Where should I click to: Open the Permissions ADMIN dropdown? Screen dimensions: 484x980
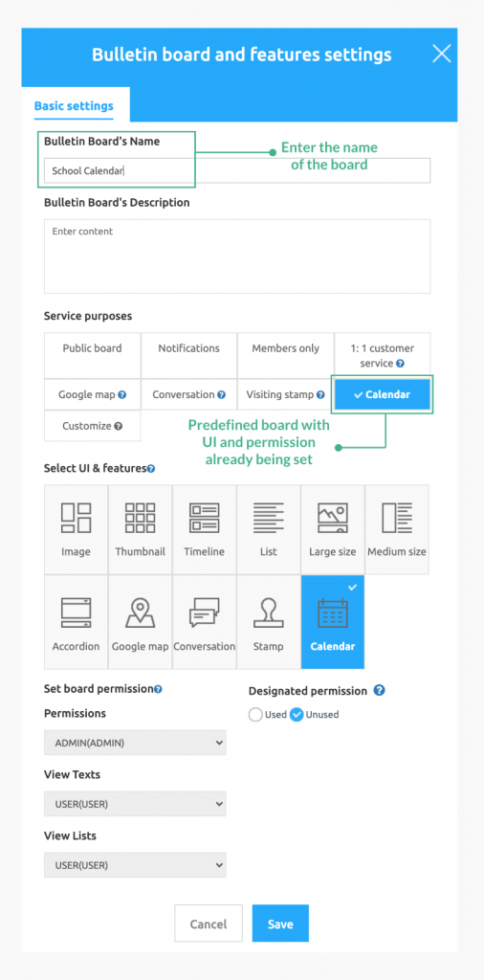[135, 743]
